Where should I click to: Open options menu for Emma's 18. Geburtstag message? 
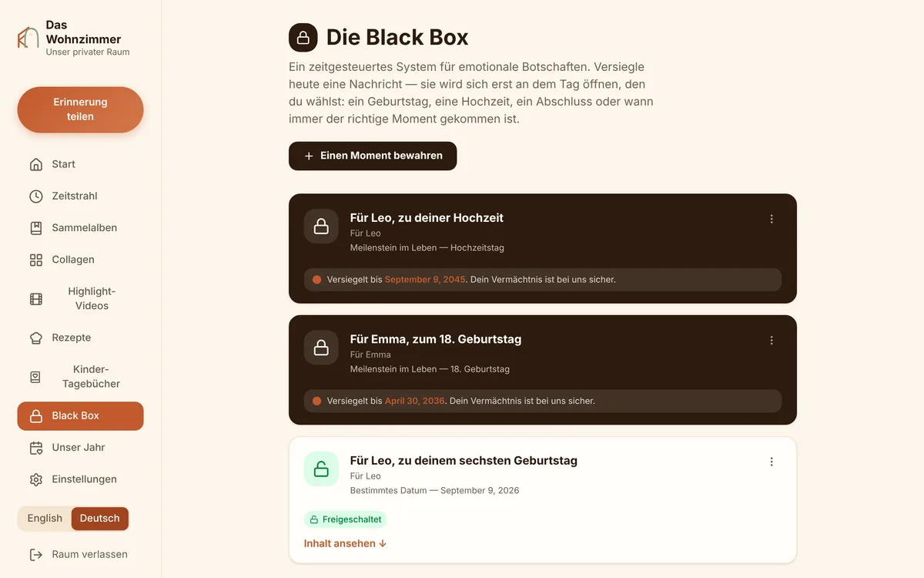772,340
